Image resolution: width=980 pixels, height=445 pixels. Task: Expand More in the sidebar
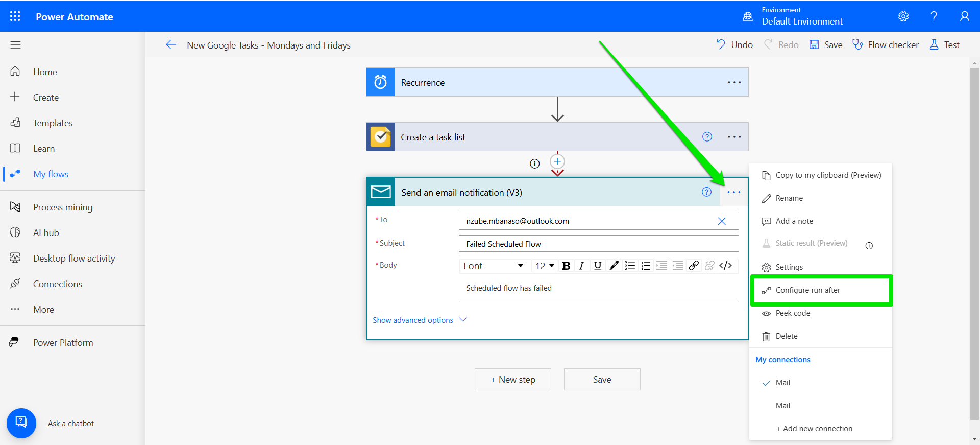(x=43, y=309)
